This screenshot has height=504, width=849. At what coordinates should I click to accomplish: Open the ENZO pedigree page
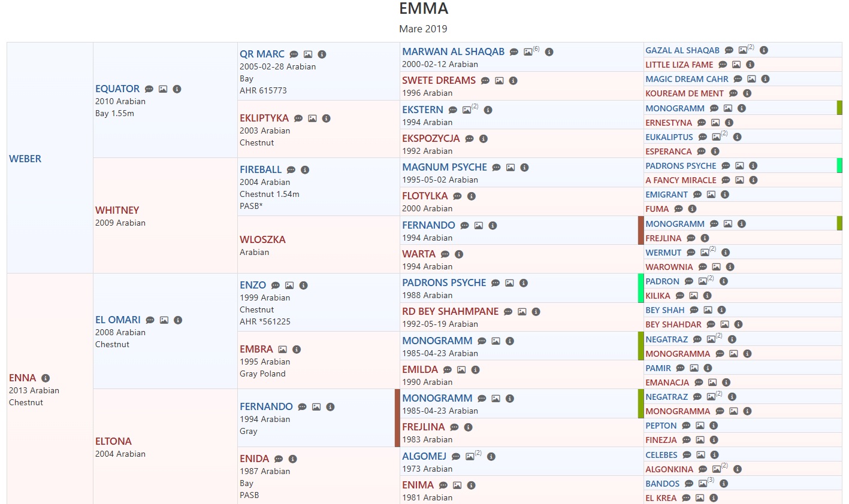click(x=252, y=285)
